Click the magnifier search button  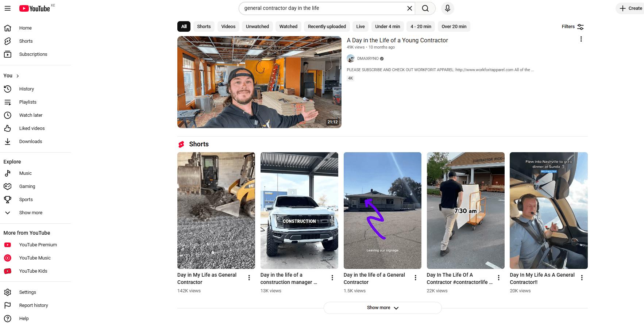point(425,8)
